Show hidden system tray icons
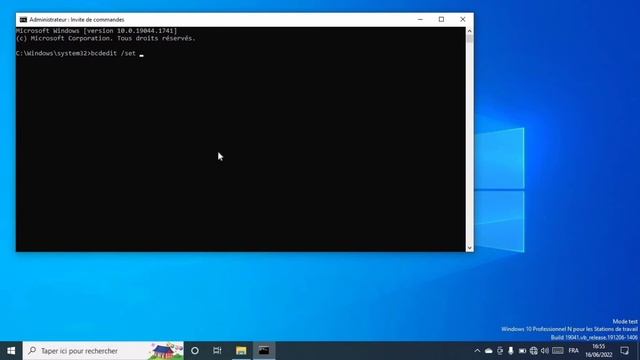Viewport: 640px width, 360px height. 477,351
